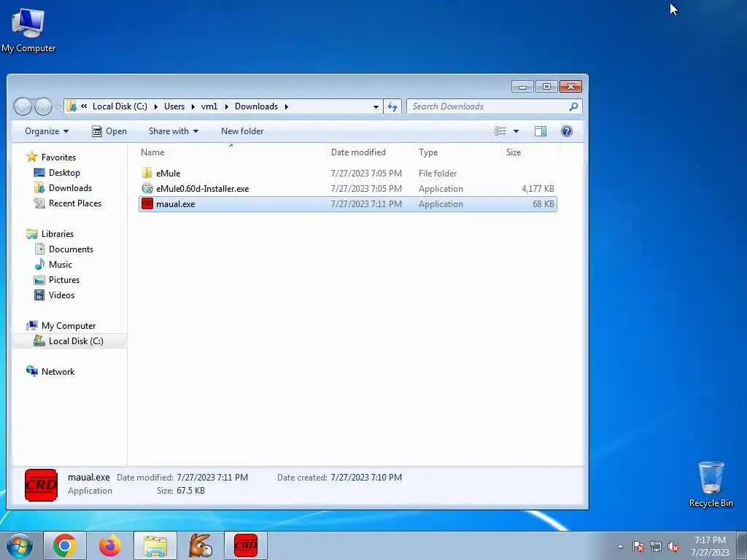Open the Pictures library
Image resolution: width=747 pixels, height=560 pixels.
(x=64, y=279)
